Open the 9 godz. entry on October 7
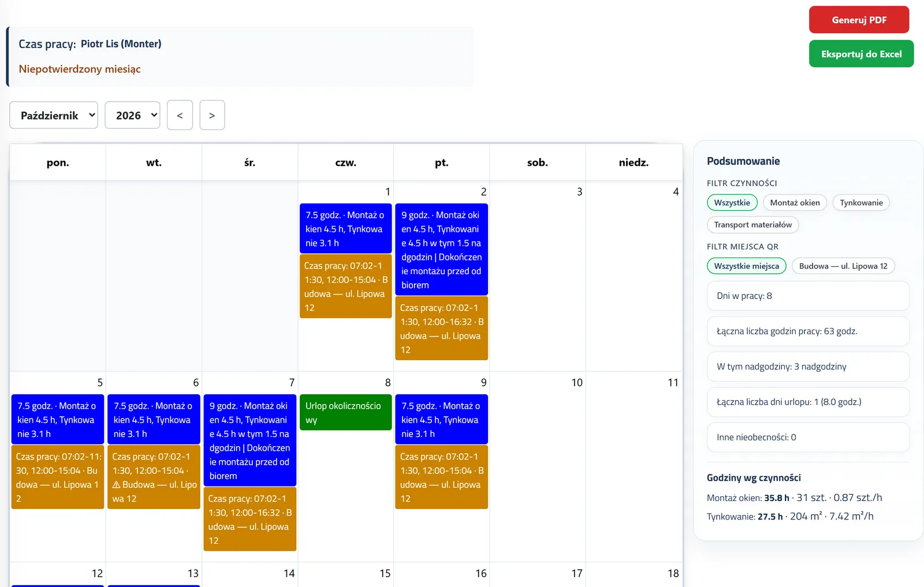This screenshot has width=924, height=587. 249,440
